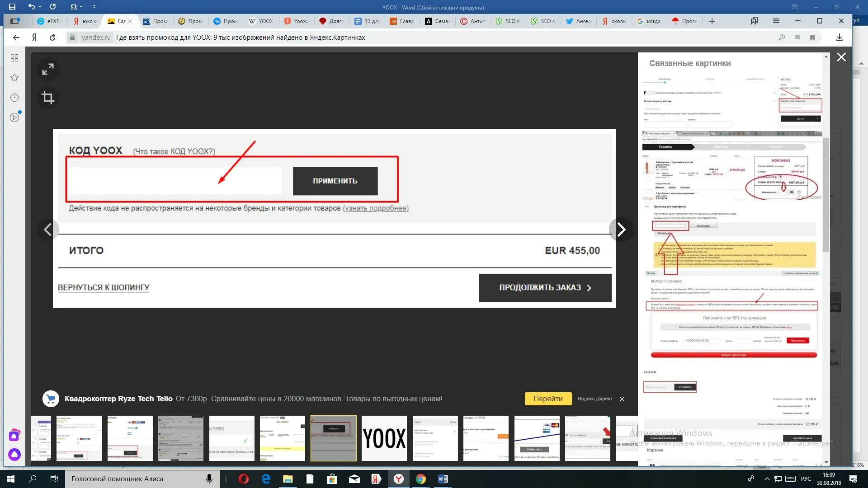Image resolution: width=868 pixels, height=488 pixels.
Task: Close the image viewer with X
Action: coord(841,57)
